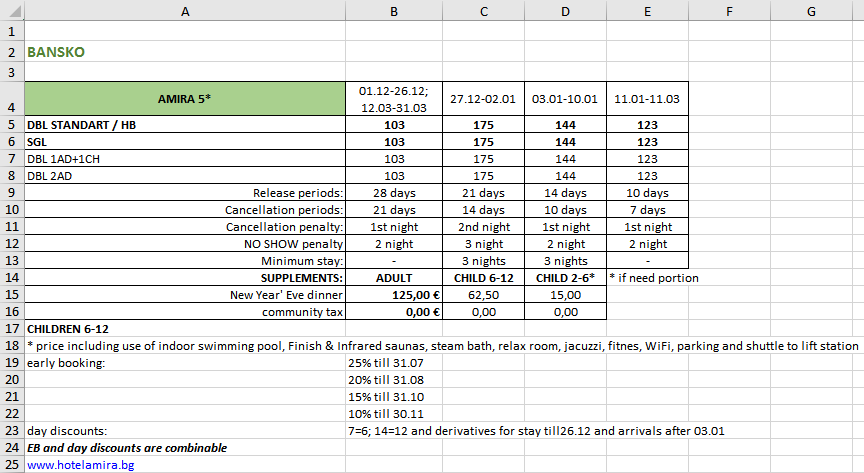Select the Cancellation penalty: label cell

tap(185, 227)
